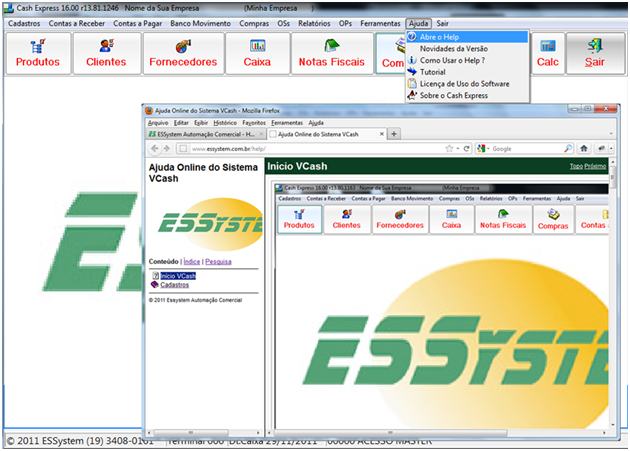Open the Google search engine dropdown

coord(484,148)
